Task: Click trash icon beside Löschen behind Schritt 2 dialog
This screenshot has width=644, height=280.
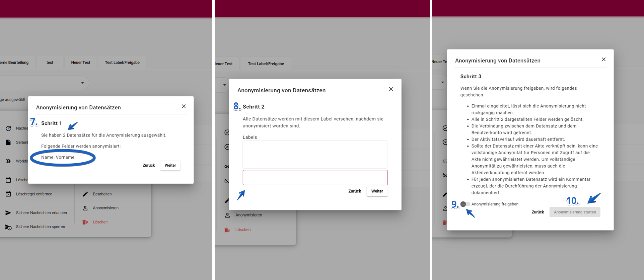Action: pyautogui.click(x=227, y=230)
